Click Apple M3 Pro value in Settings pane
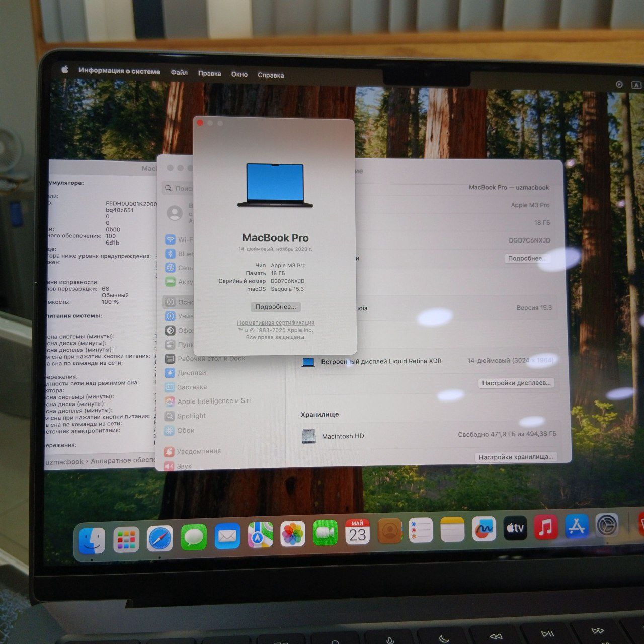The image size is (644, 644). point(530,205)
